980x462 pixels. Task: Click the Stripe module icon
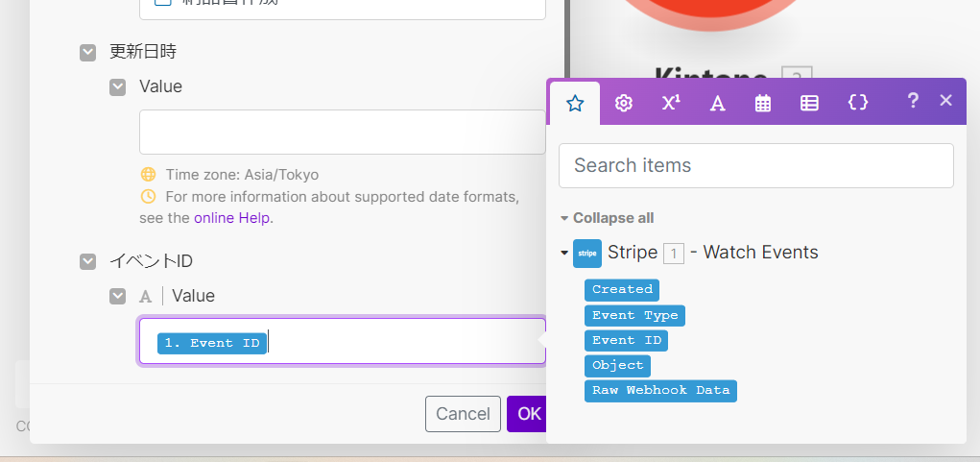pyautogui.click(x=586, y=254)
